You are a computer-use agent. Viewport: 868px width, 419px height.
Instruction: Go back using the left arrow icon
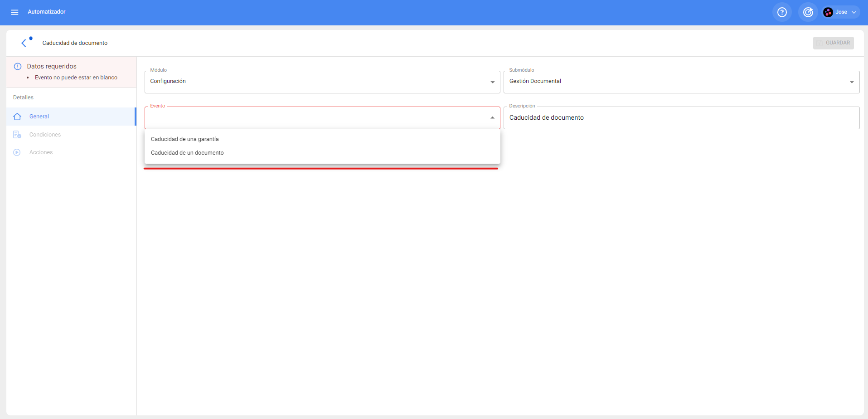[x=24, y=43]
